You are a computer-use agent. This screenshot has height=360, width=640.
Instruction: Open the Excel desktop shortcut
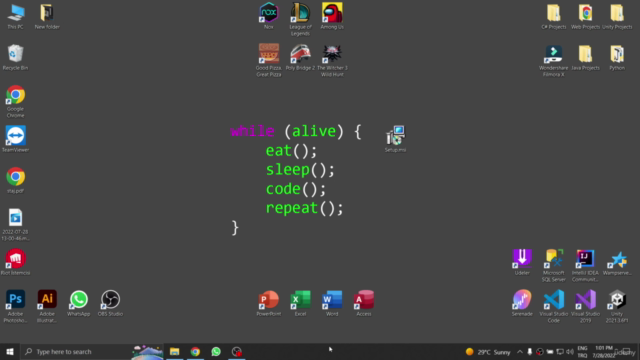(300, 303)
